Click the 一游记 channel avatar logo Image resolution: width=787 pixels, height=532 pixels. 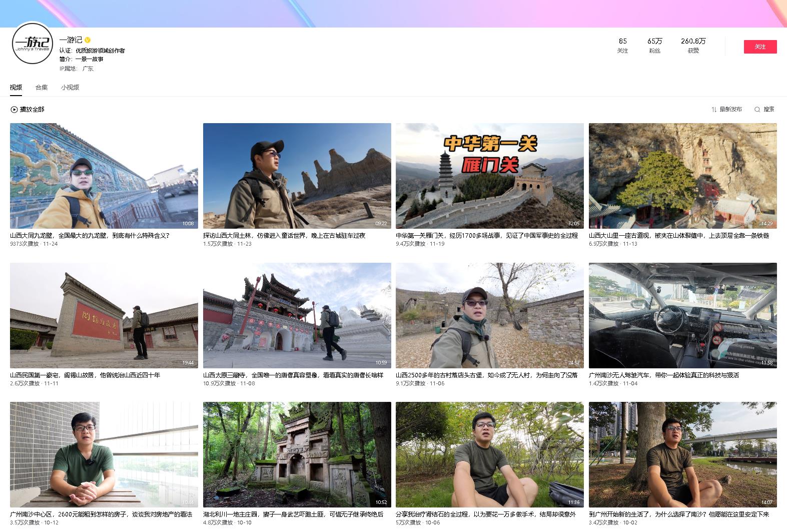(32, 43)
